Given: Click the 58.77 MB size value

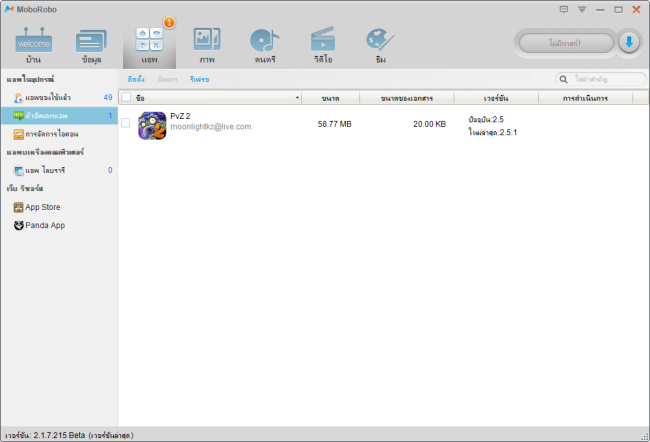Looking at the screenshot, I should pyautogui.click(x=335, y=124).
